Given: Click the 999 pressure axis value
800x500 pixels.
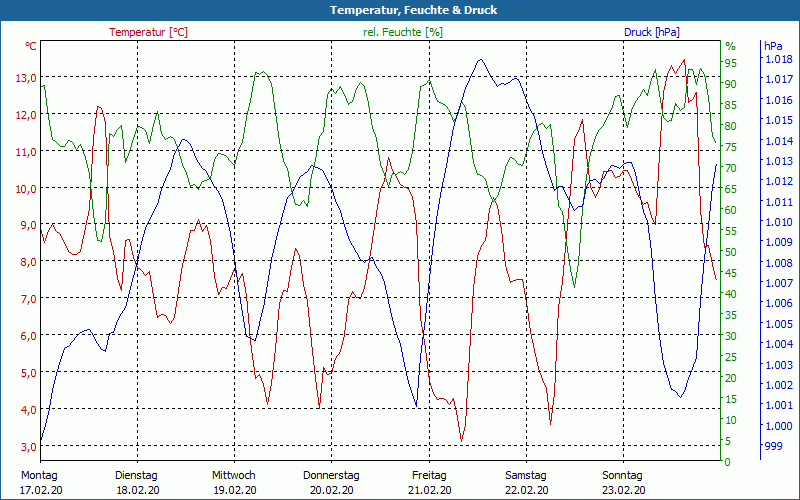Looking at the screenshot, I should pos(773,446).
